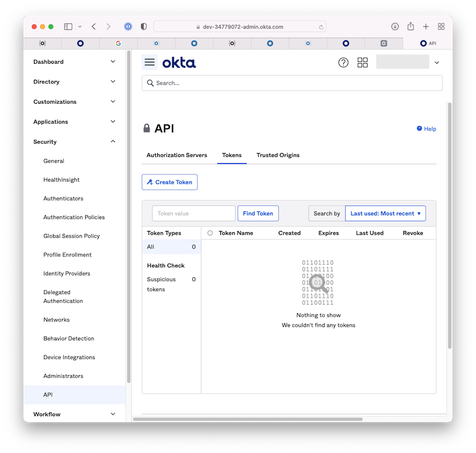Click the Safari address bar
The width and height of the screenshot is (476, 453).
point(240,27)
